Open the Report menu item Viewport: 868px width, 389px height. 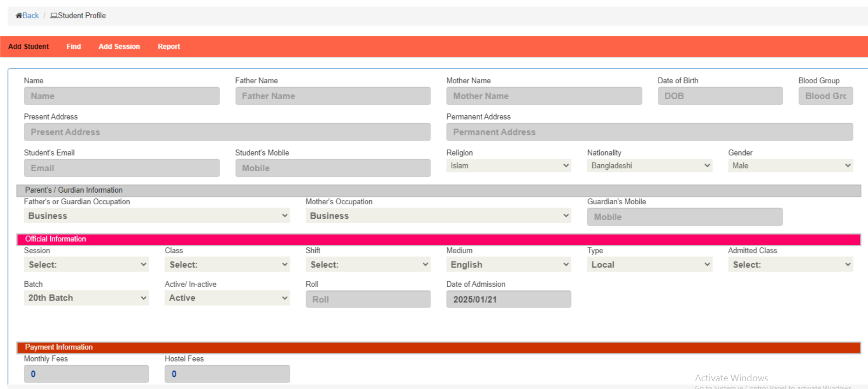click(169, 47)
